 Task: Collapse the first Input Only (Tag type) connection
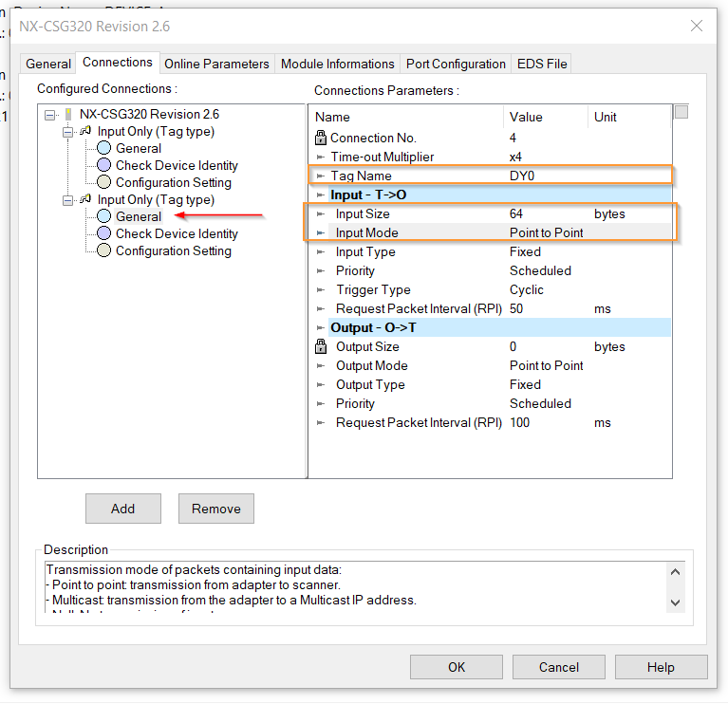(67, 132)
